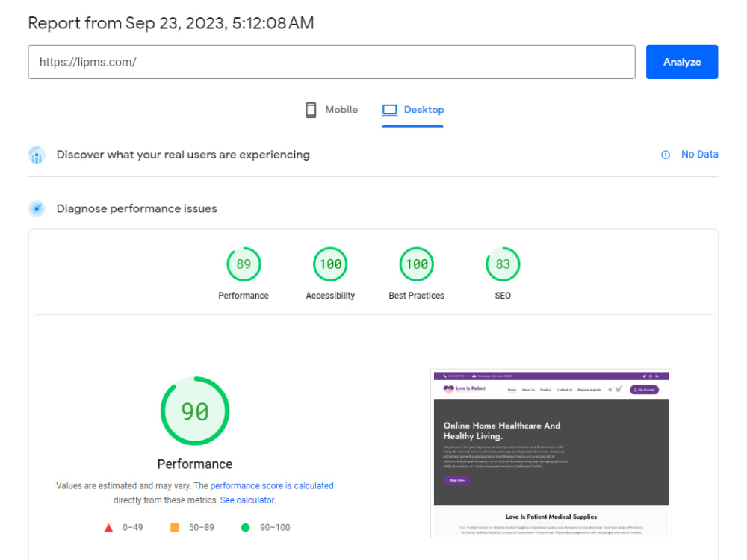This screenshot has width=747, height=560.
Task: Open the No Data link
Action: pos(700,154)
